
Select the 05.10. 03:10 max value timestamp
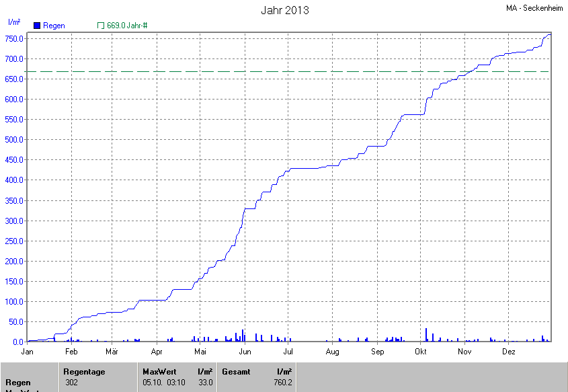click(x=164, y=383)
